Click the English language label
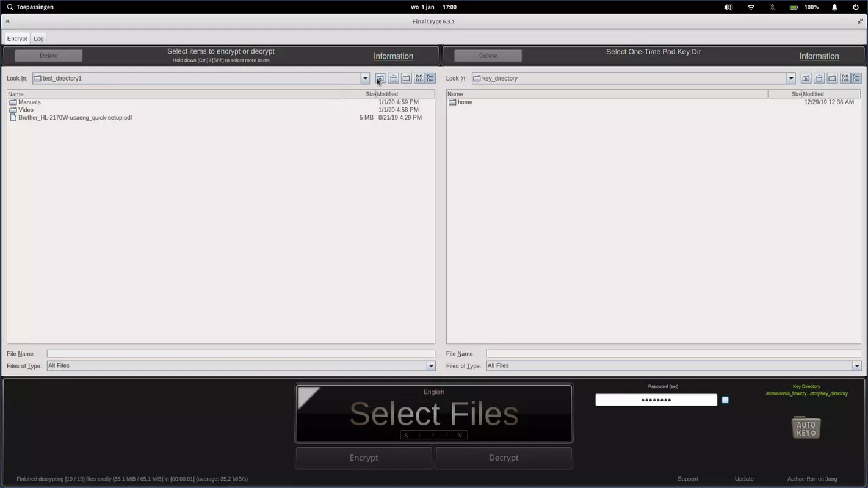Viewport: 868px width, 488px height. pos(434,392)
